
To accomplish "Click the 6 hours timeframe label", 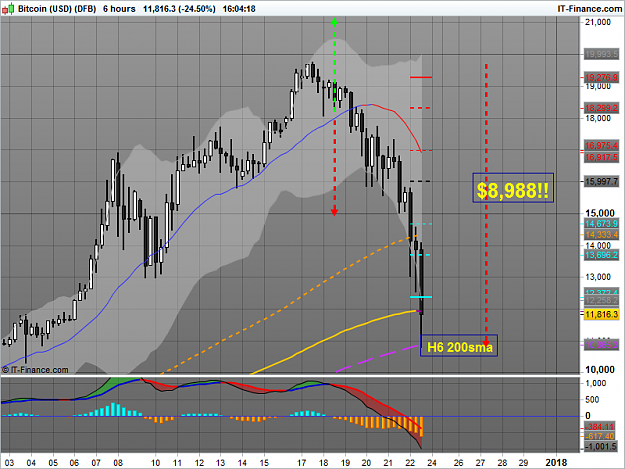I will pyautogui.click(x=119, y=9).
